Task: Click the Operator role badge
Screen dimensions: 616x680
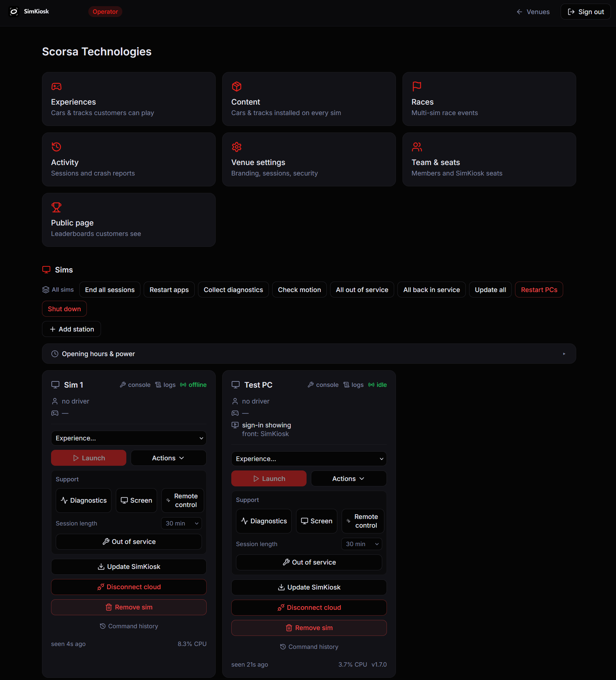Action: click(105, 12)
